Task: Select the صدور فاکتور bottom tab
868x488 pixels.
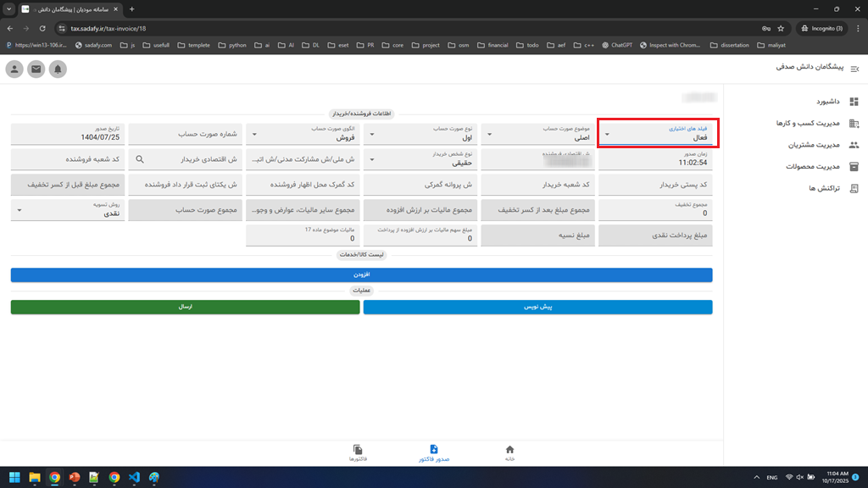Action: click(x=434, y=450)
